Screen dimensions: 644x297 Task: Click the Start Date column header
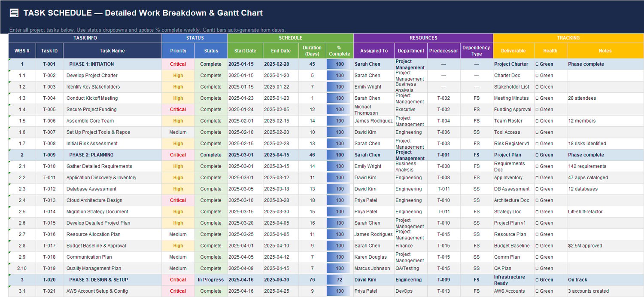(x=245, y=51)
